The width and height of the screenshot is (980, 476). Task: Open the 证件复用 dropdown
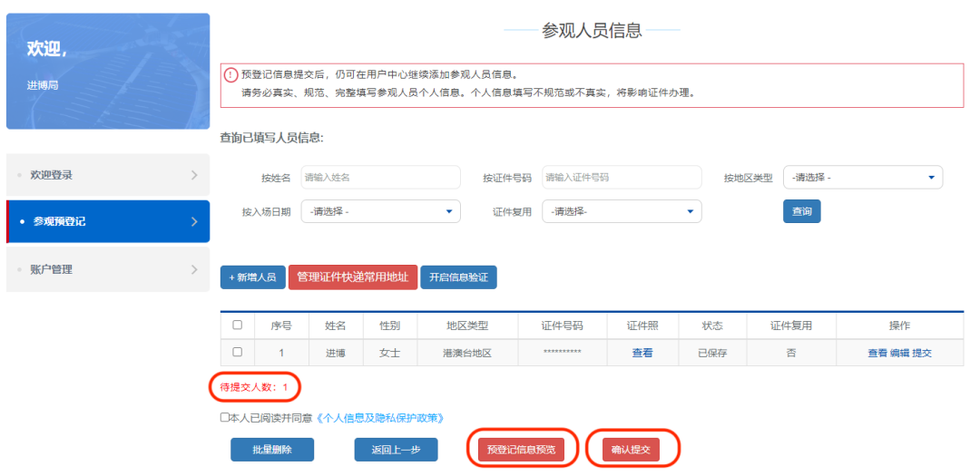(x=622, y=211)
